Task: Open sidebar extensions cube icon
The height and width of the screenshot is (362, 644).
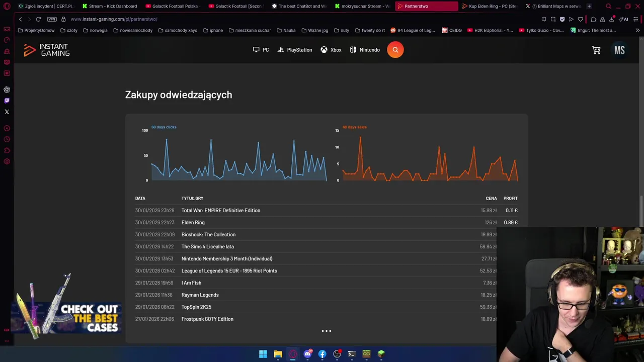Action: (7, 150)
